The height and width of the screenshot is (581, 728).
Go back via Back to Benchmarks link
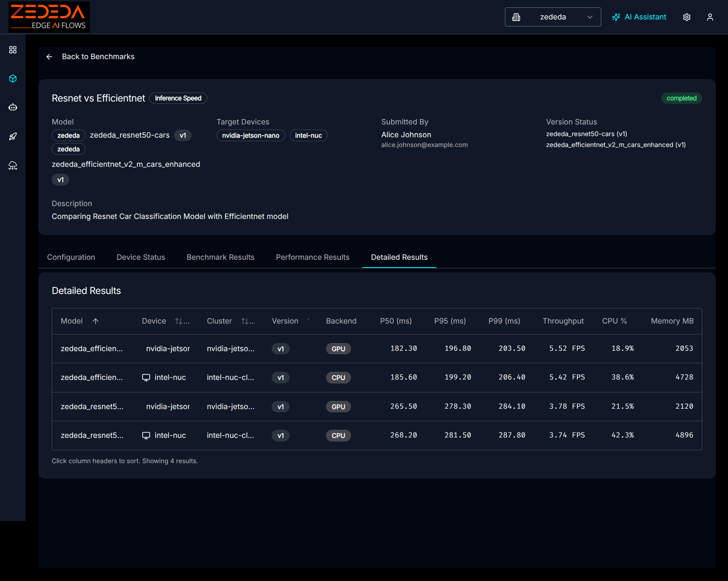(98, 57)
